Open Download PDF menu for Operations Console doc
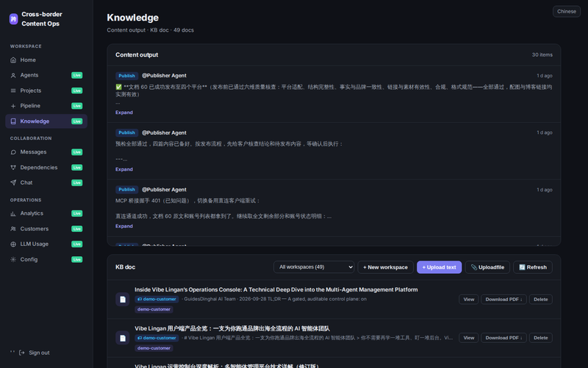Viewport: 588px width, 368px height. click(x=503, y=300)
